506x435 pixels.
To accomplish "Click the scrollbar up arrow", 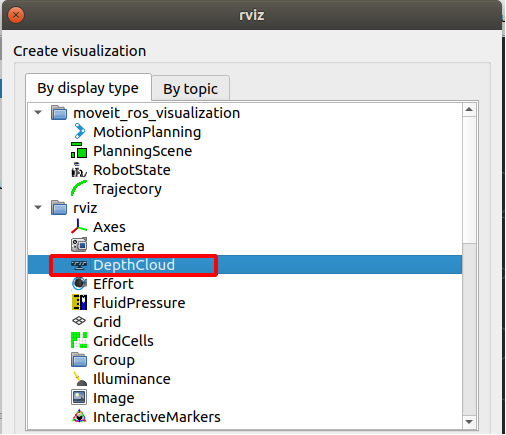I will coord(469,109).
